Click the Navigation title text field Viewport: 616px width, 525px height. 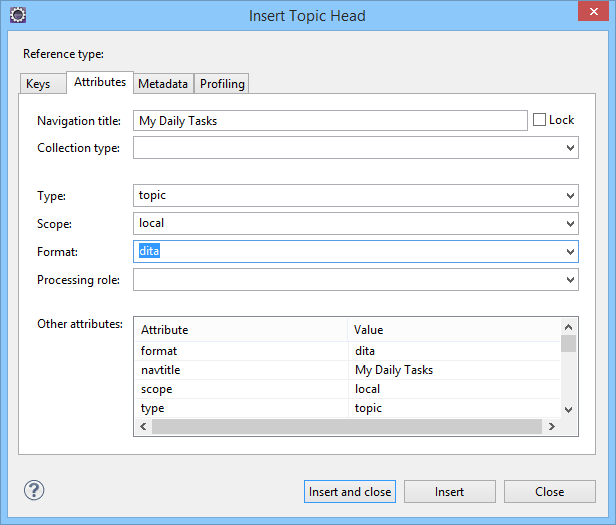click(330, 121)
